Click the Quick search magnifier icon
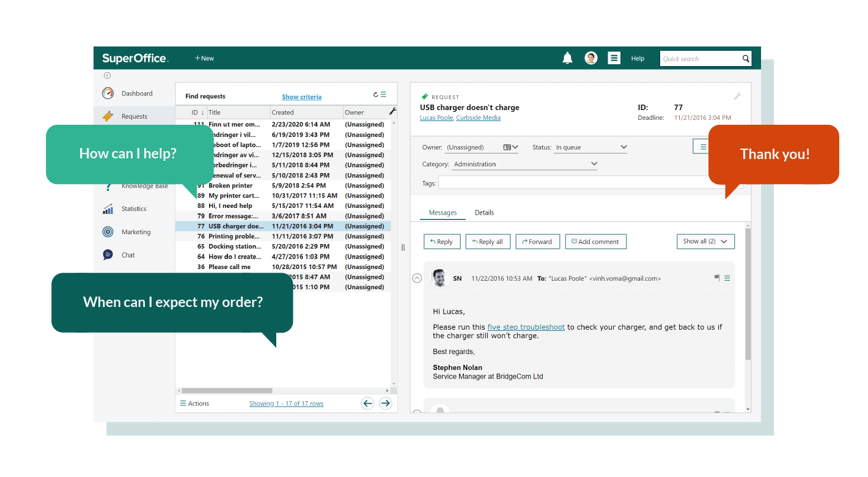 [x=746, y=59]
